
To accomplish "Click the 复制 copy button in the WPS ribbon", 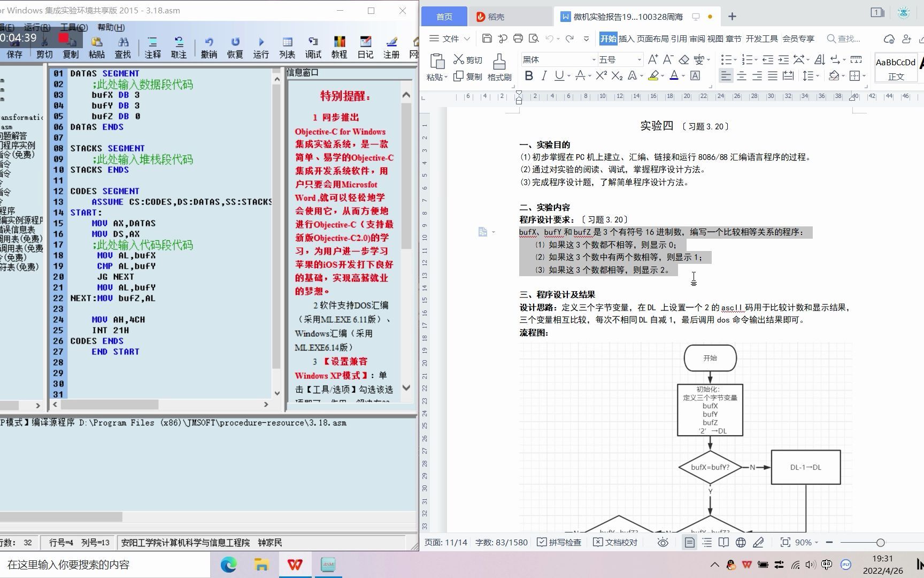I will click(x=467, y=77).
